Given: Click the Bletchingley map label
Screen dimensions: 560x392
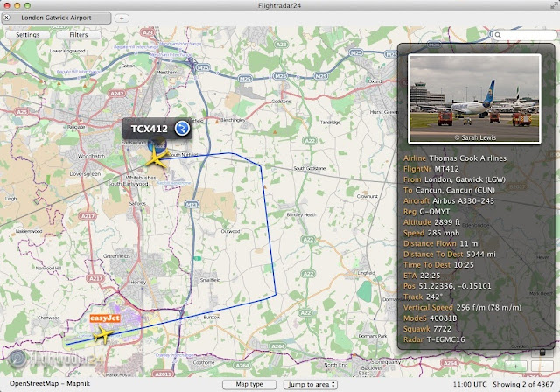Looking at the screenshot, I should (233, 121).
